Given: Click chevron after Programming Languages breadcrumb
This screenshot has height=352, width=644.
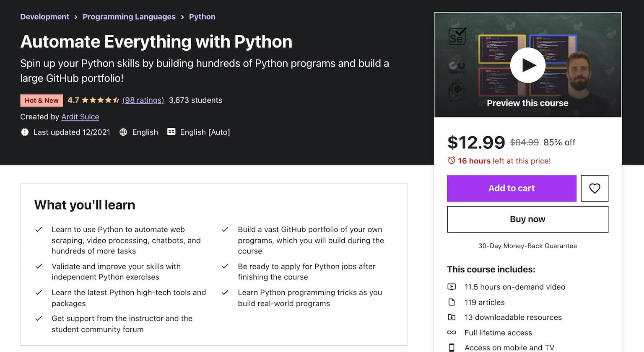Looking at the screenshot, I should (x=182, y=17).
